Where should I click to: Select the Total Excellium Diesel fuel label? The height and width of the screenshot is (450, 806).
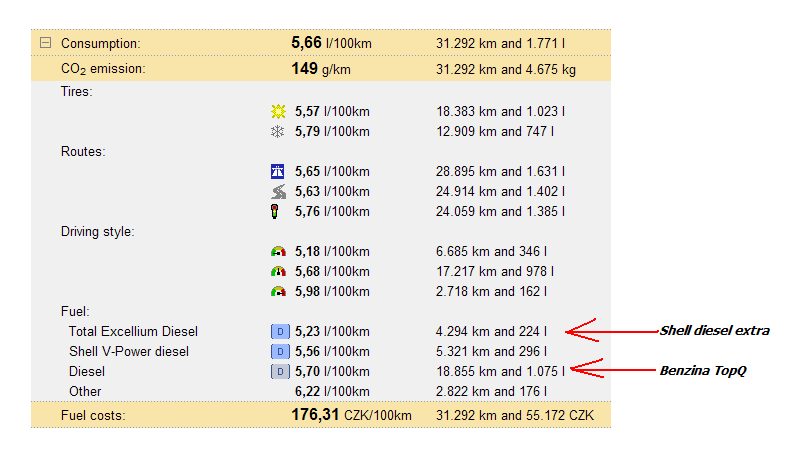[133, 331]
